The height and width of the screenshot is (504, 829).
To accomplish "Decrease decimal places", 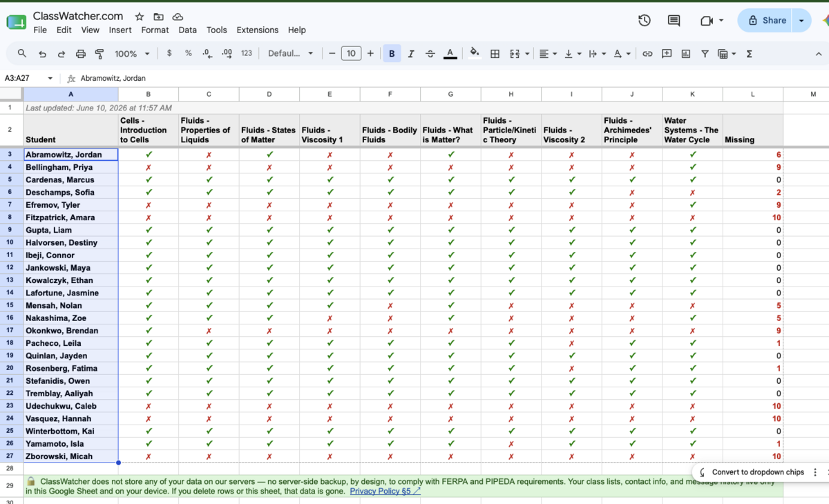I will (207, 53).
